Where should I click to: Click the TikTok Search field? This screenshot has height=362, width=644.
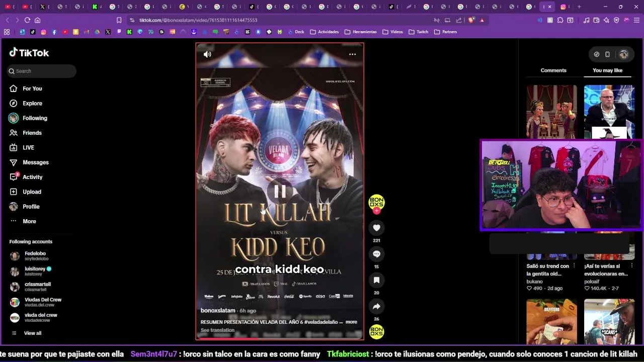(42, 71)
